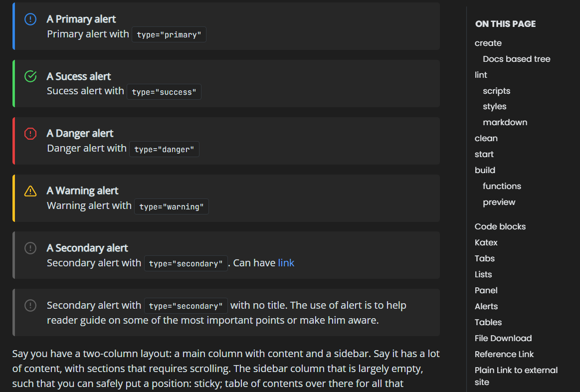Click the type="primary" inline code
The height and width of the screenshot is (392, 580).
169,35
